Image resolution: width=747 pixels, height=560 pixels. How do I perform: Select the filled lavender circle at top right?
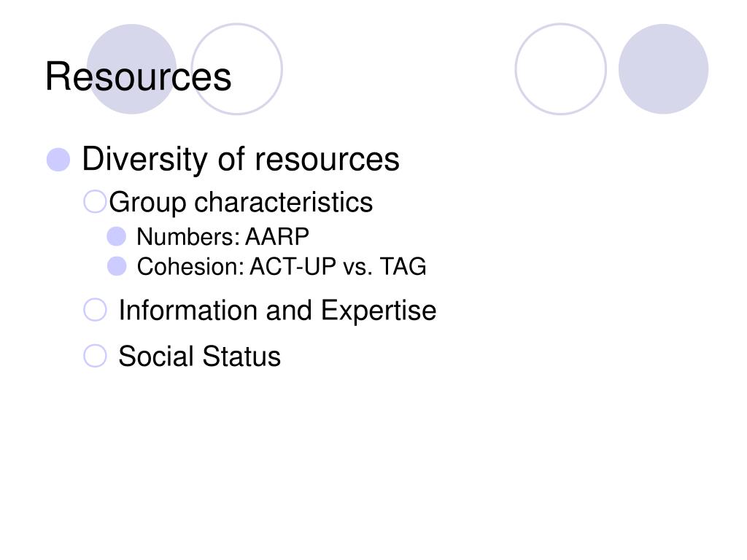[x=664, y=69]
